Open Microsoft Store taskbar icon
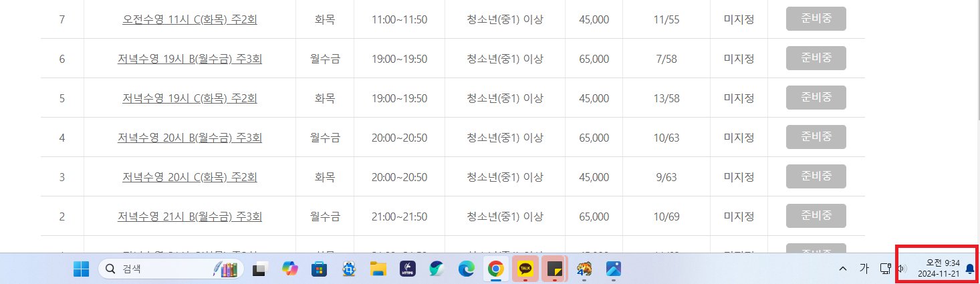Viewport: 980px width, 284px height. [x=319, y=269]
